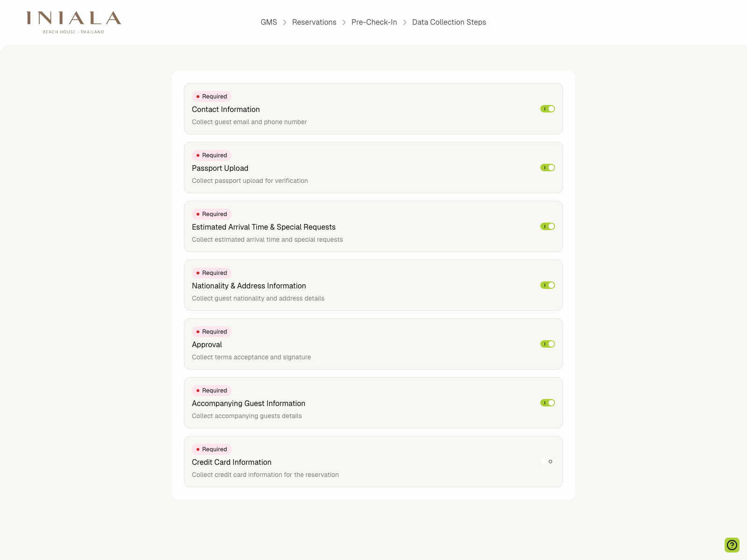747x560 pixels.
Task: Click the INIALA Beach House logo
Action: [x=73, y=22]
